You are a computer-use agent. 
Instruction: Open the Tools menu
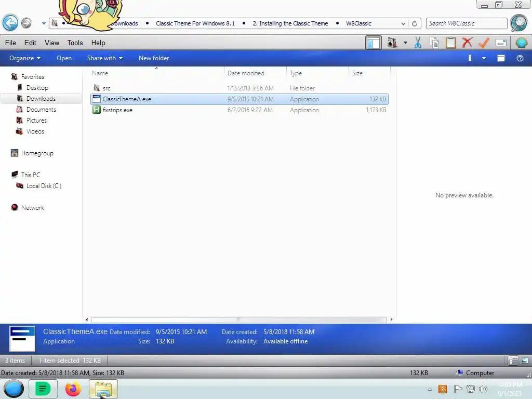pos(75,43)
